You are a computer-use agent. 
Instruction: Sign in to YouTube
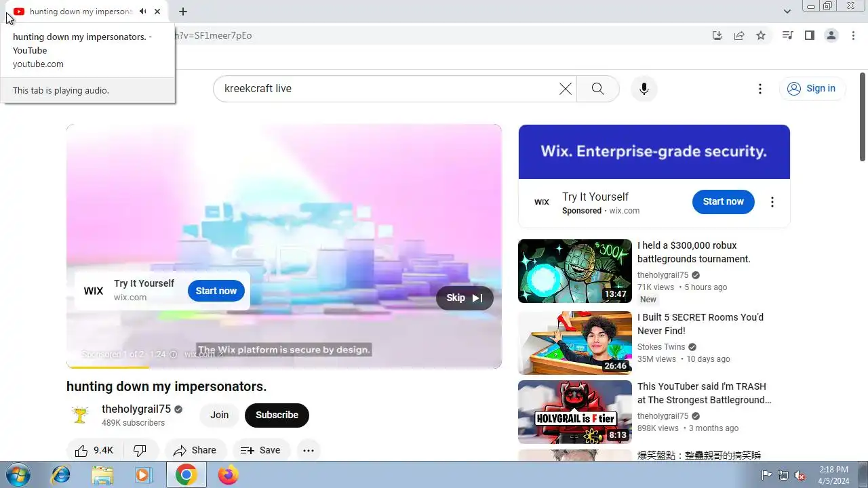812,89
